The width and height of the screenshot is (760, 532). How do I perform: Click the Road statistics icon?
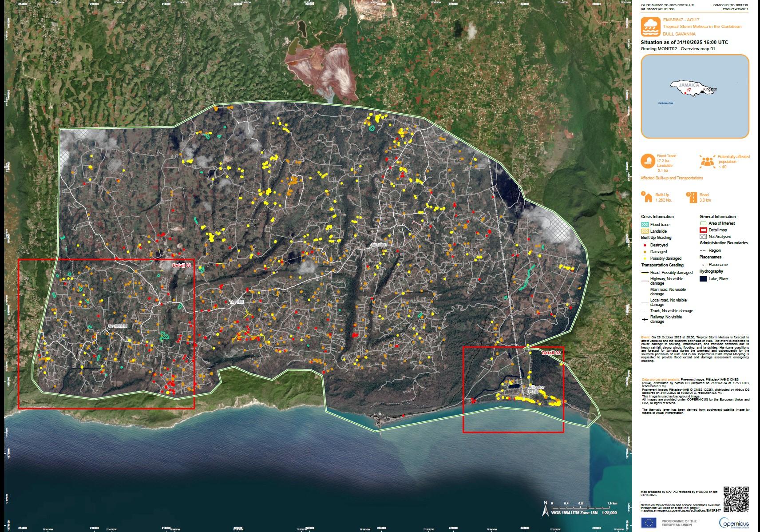point(691,198)
